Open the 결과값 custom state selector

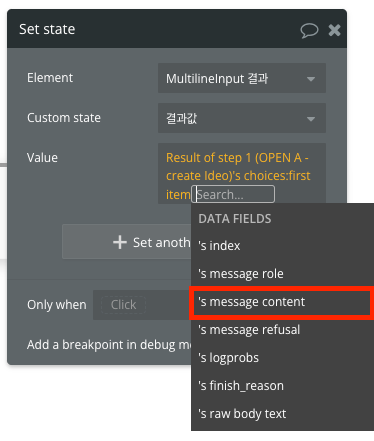(242, 118)
